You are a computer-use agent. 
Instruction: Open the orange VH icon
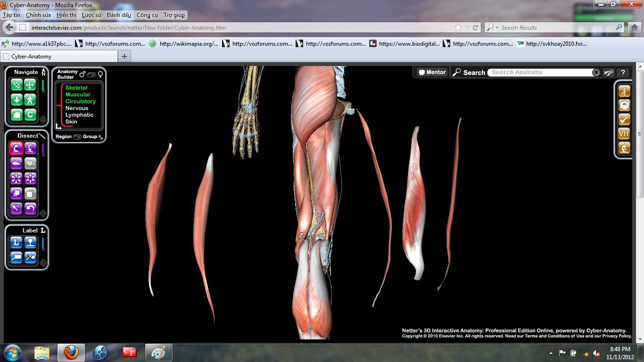pyautogui.click(x=624, y=134)
